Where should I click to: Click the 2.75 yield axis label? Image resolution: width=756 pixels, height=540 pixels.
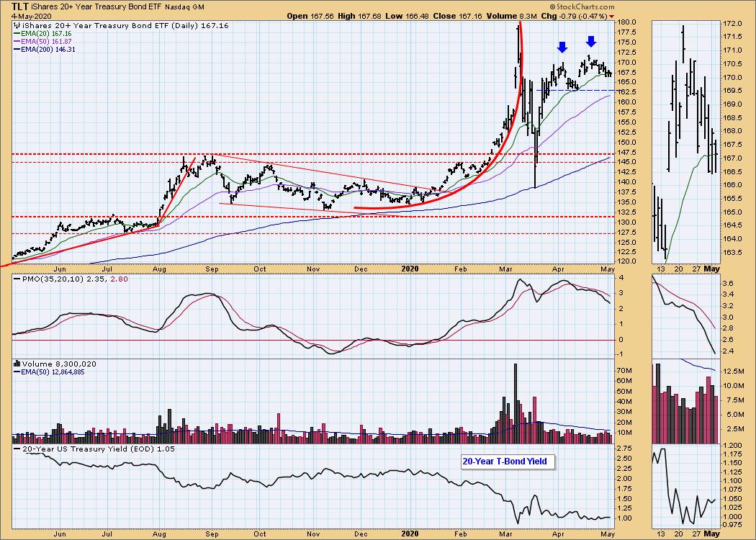(624, 449)
